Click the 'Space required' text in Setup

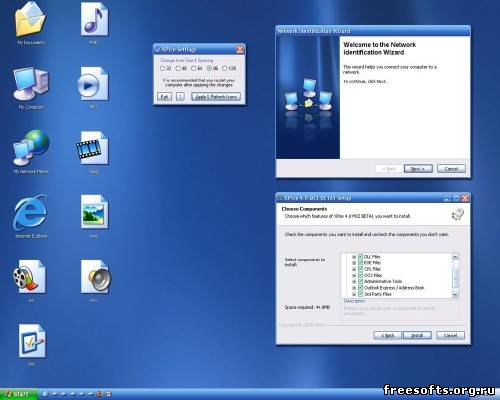point(307,307)
